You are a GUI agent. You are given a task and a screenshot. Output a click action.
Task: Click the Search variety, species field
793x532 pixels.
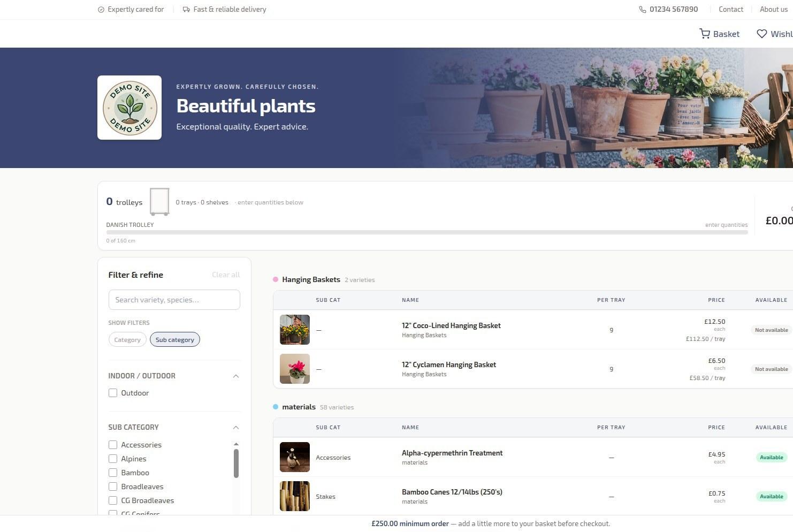point(174,300)
